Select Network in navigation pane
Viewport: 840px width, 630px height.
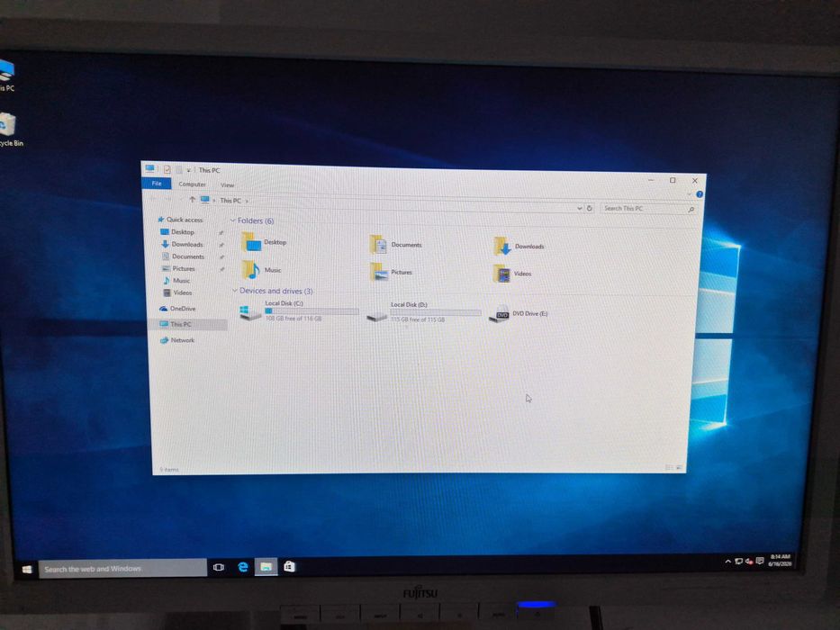(176, 340)
